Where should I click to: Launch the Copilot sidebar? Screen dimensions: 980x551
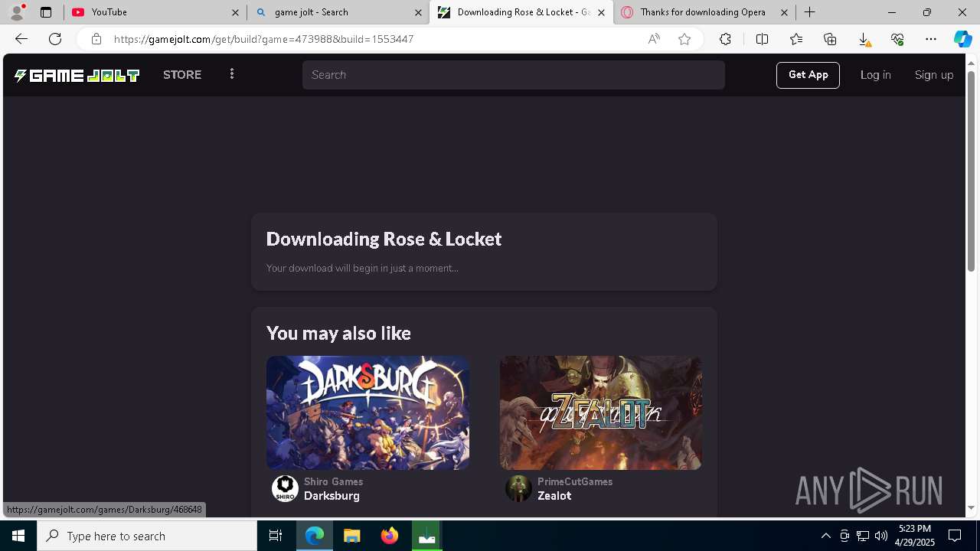tap(962, 39)
